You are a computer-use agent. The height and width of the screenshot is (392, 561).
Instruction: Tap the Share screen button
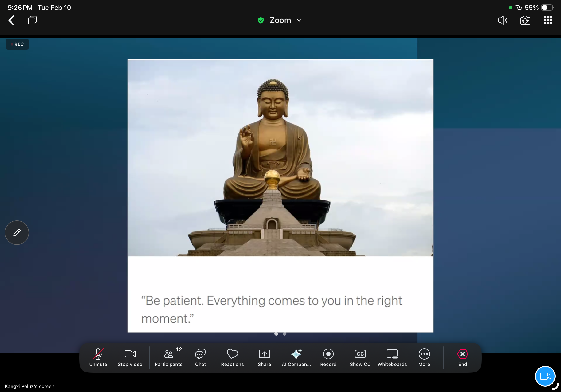pos(264,357)
